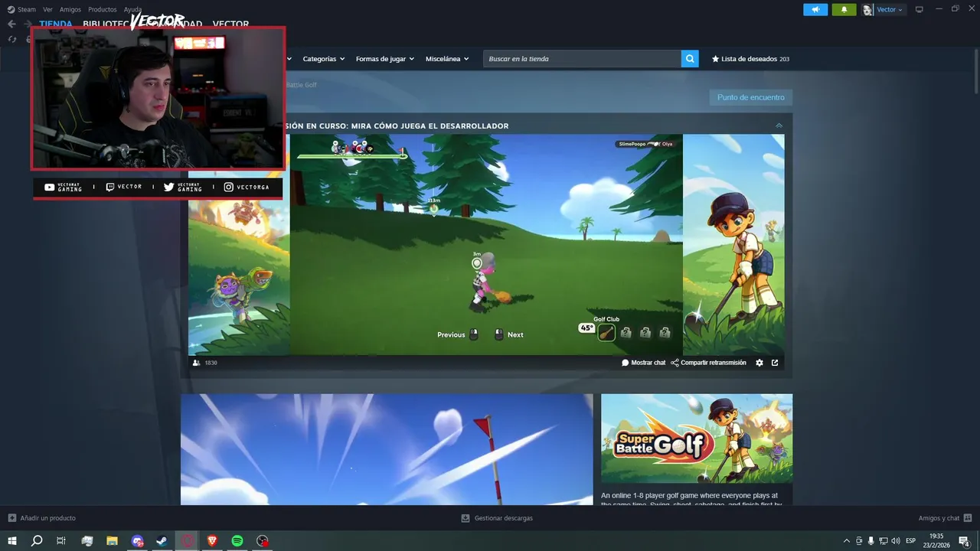Open File Explorer from the taskbar
980x551 pixels.
coord(112,541)
